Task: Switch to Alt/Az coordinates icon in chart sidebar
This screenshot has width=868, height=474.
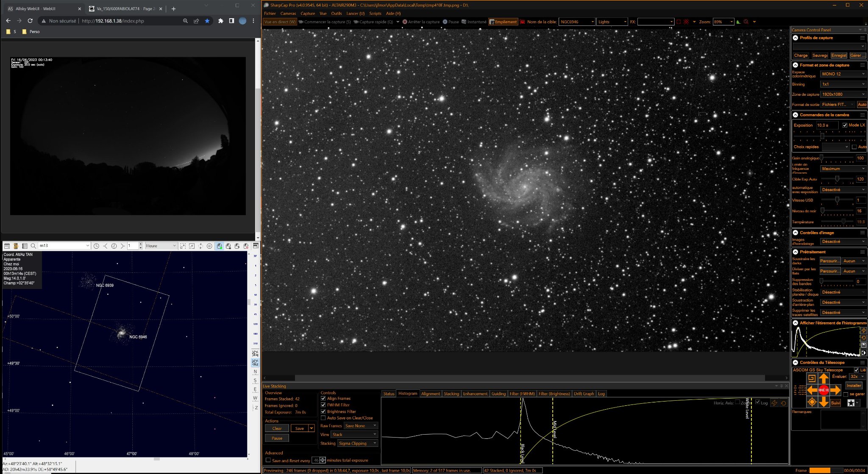Action: [255, 363]
